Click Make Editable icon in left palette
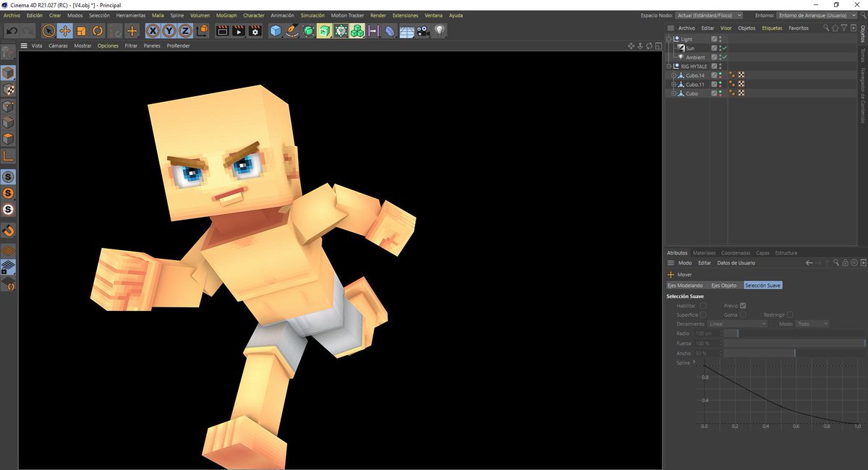 (x=8, y=52)
